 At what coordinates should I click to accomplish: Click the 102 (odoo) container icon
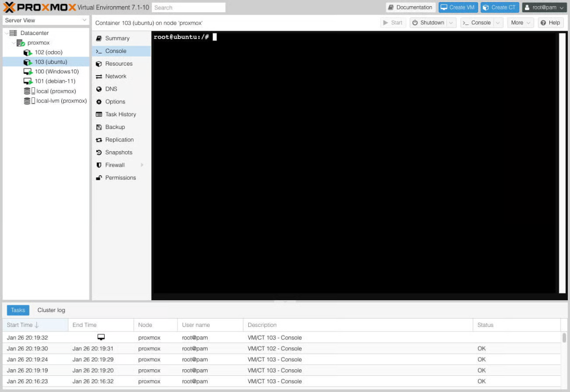(28, 53)
